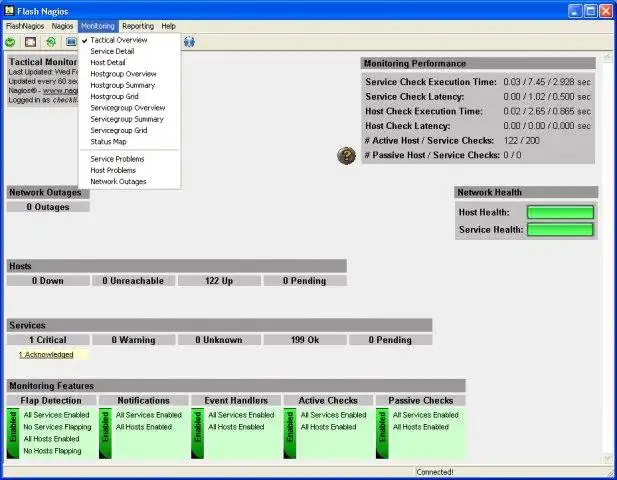Select Servicegroup Overview menu entry
Viewport: 617px width, 480px height.
coord(129,108)
